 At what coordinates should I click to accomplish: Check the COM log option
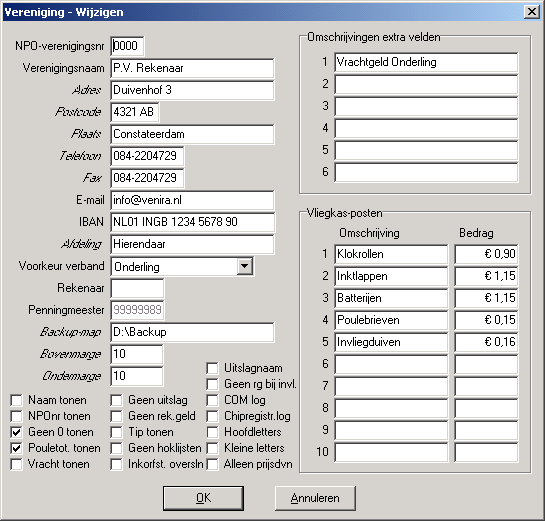212,400
